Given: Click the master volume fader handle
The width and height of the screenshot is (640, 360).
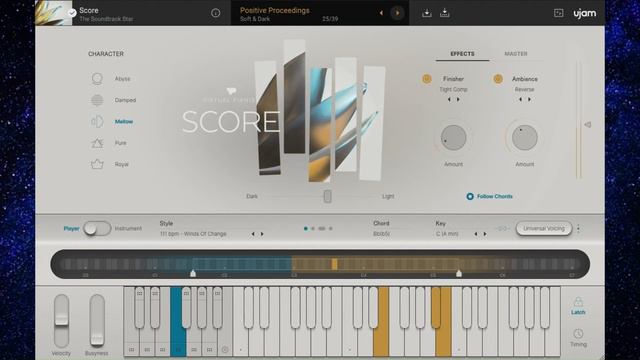Looking at the screenshot, I should pyautogui.click(x=588, y=124).
